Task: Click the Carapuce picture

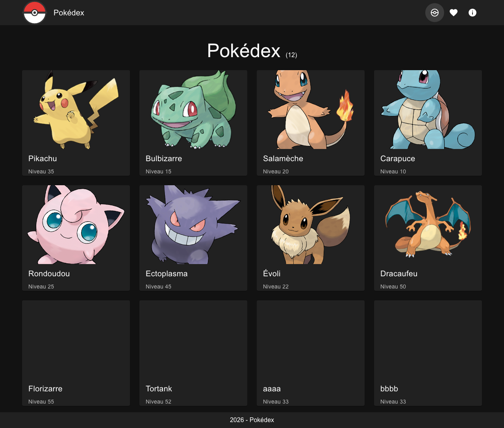Action: click(428, 110)
